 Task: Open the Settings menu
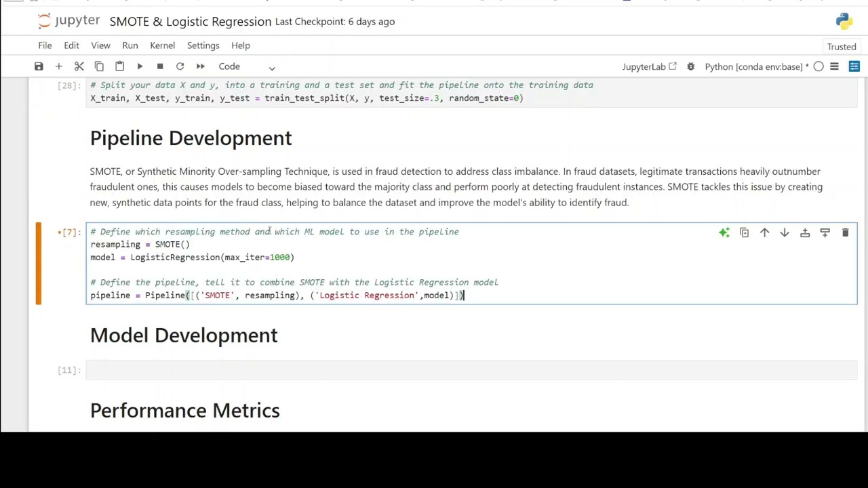203,45
